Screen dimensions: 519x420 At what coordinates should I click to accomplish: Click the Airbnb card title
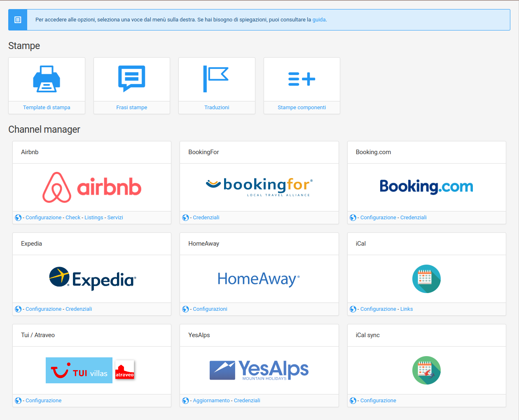point(30,152)
